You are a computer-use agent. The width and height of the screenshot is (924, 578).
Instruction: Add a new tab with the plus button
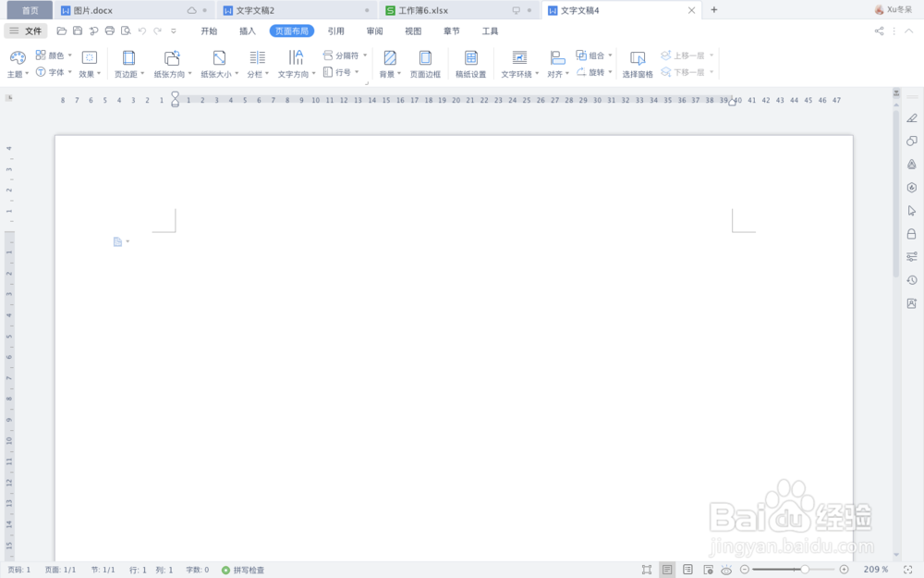(713, 9)
